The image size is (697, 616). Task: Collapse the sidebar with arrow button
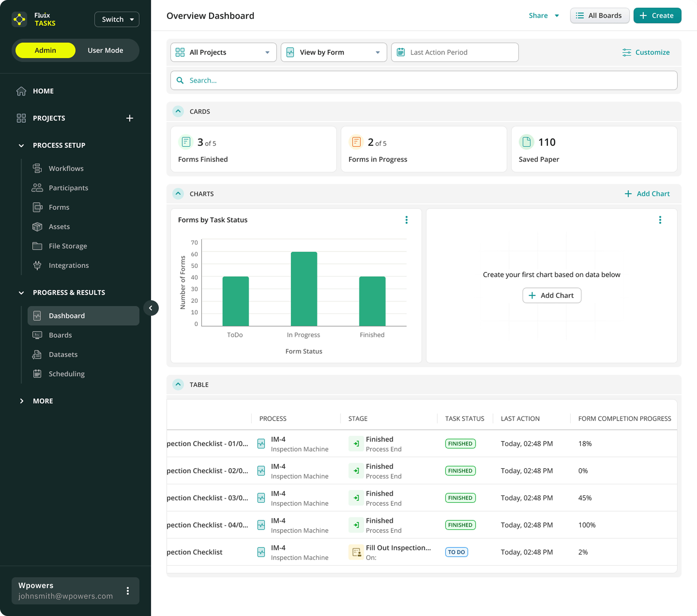click(x=151, y=308)
